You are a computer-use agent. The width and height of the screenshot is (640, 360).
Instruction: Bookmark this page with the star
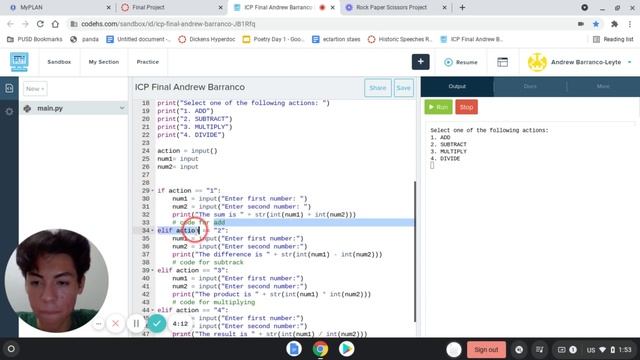click(x=596, y=24)
